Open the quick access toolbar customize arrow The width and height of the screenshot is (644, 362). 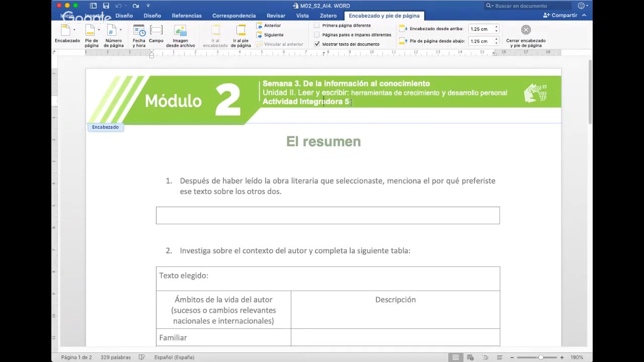[148, 6]
